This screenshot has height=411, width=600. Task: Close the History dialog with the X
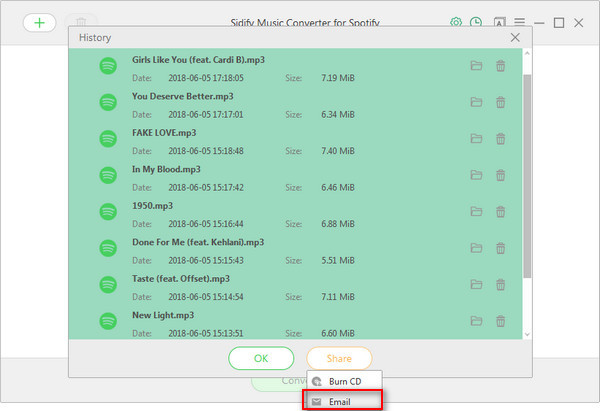[515, 38]
